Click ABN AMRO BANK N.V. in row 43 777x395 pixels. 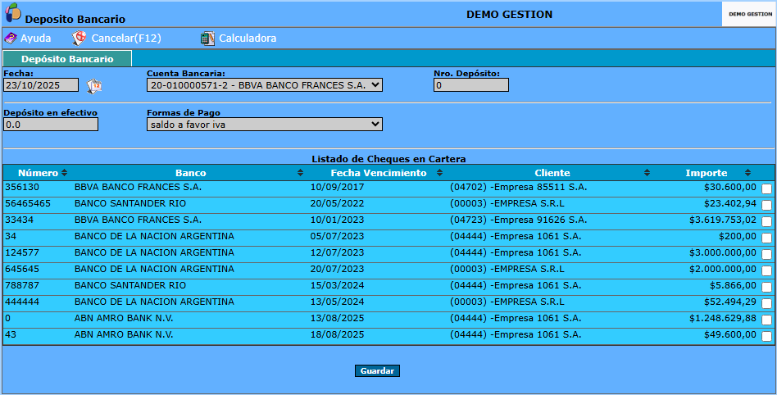pos(124,335)
